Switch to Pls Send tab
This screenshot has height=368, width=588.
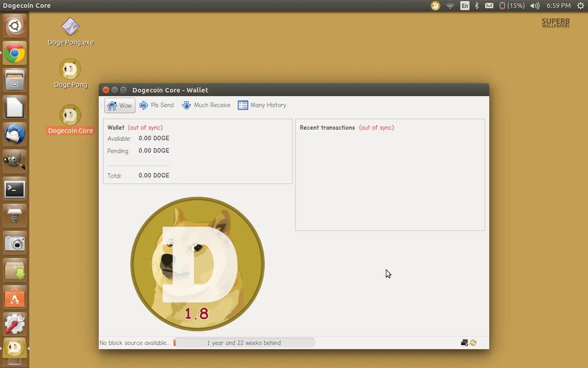[157, 105]
